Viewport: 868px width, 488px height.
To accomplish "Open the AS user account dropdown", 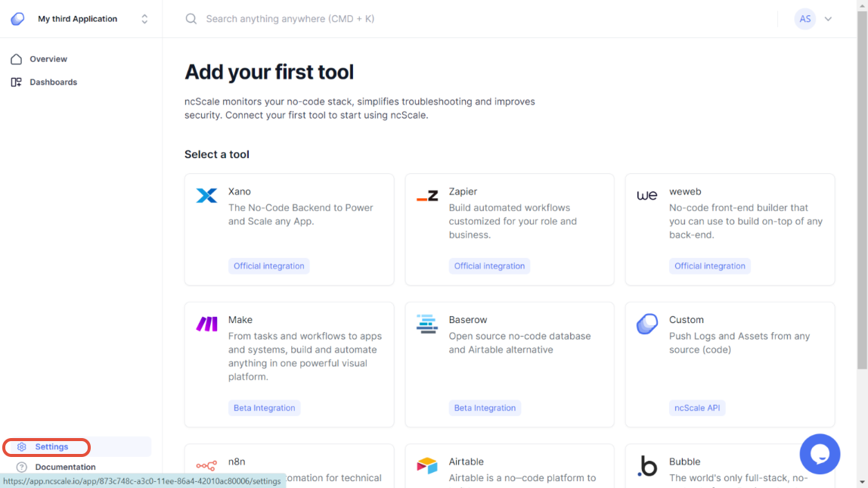I will (x=828, y=19).
